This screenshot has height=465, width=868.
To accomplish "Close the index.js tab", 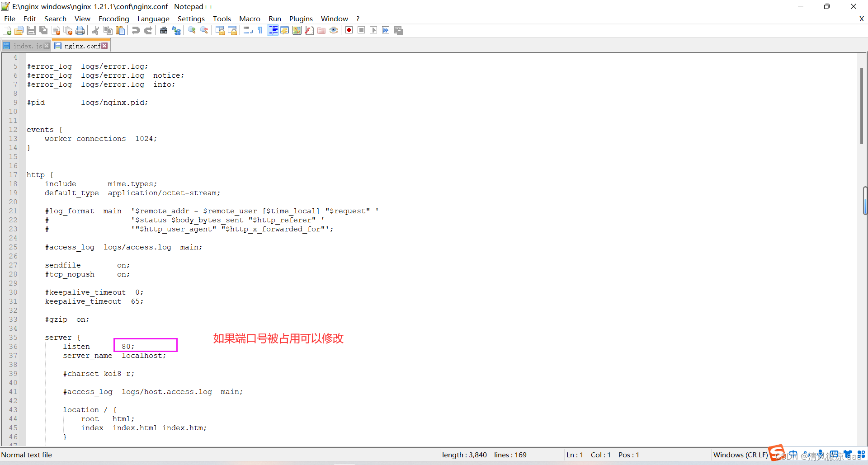I will point(47,46).
